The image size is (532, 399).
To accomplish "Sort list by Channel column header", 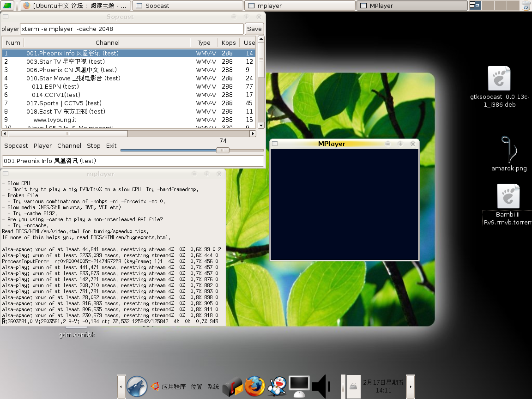I will [107, 42].
